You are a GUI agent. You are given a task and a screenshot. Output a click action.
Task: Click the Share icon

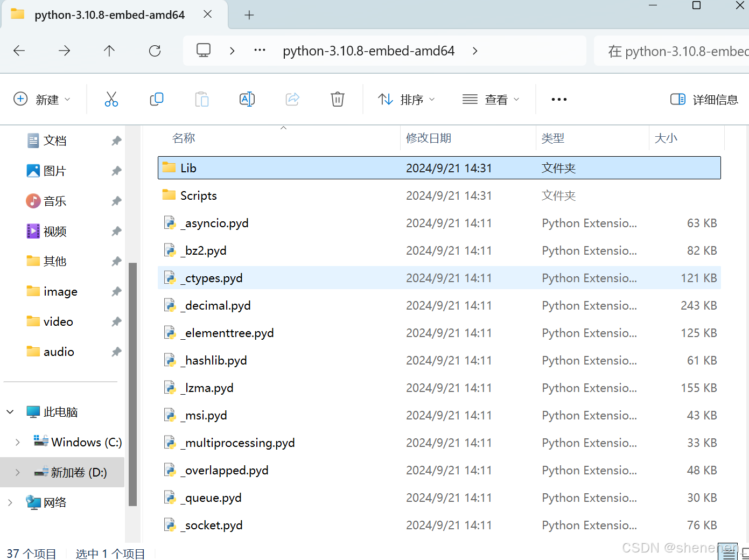[x=292, y=99]
